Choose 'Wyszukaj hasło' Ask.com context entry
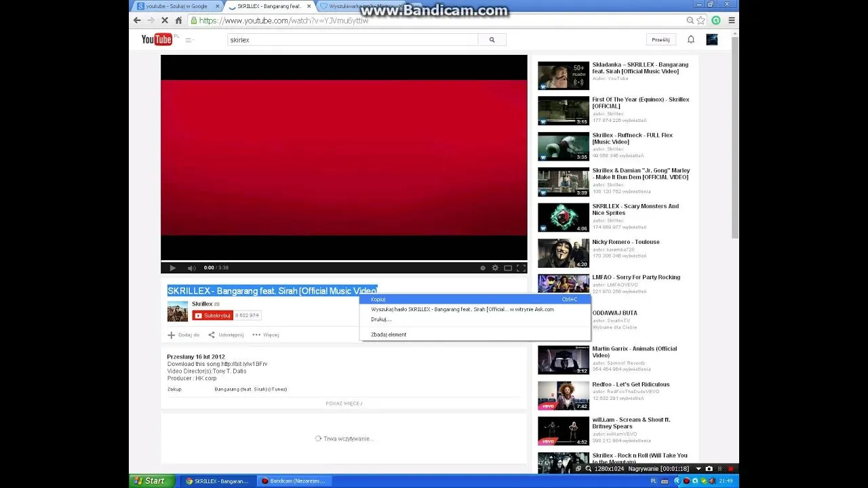 [x=475, y=309]
